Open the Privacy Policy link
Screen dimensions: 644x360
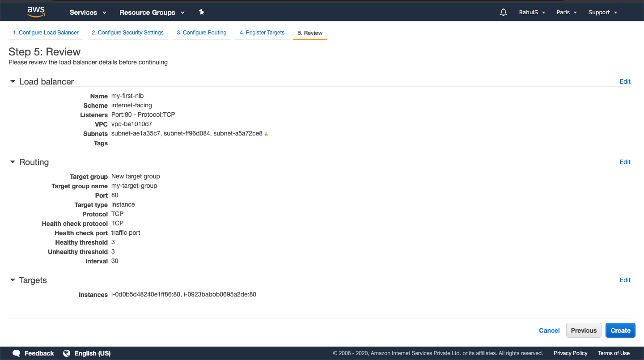coord(570,353)
